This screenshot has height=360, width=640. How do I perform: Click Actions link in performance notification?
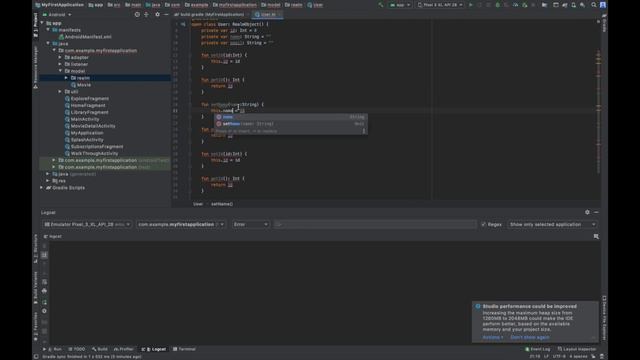pos(492,337)
